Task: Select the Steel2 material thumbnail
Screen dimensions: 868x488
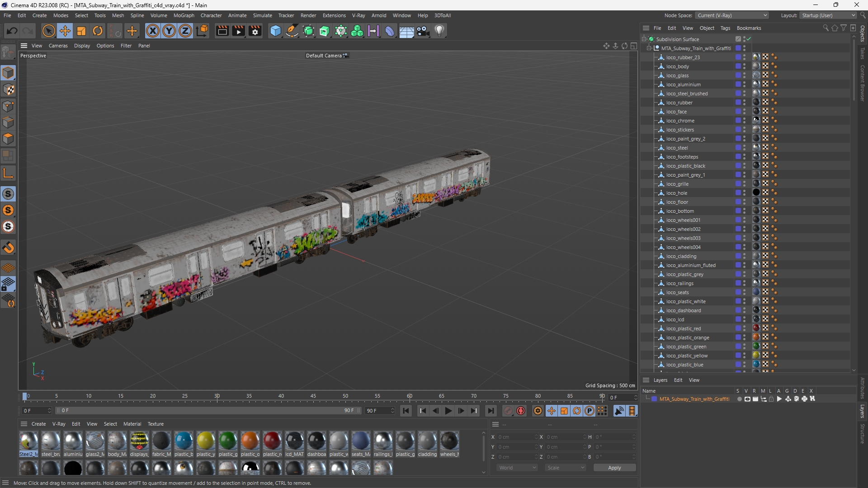Action: click(28, 445)
